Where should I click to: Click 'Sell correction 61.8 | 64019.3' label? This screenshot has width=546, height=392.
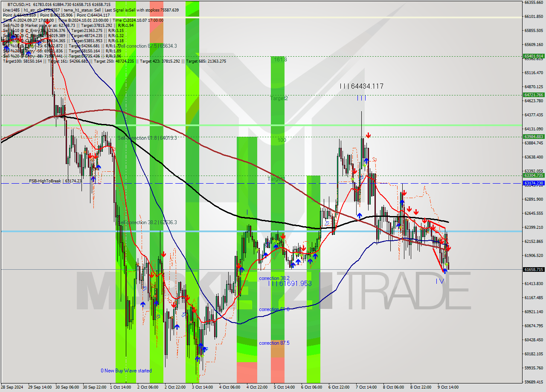pyautogui.click(x=147, y=138)
